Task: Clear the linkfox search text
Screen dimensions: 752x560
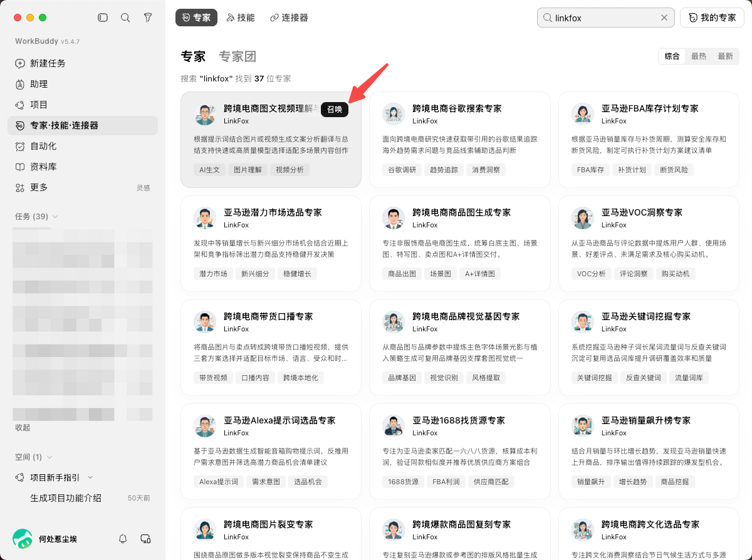Action: pyautogui.click(x=664, y=18)
